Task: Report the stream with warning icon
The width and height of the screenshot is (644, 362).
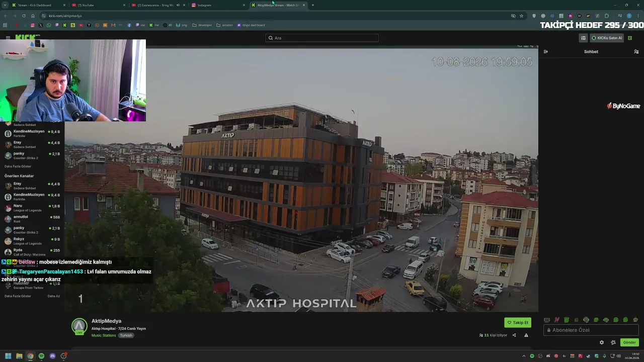Action: click(526, 335)
